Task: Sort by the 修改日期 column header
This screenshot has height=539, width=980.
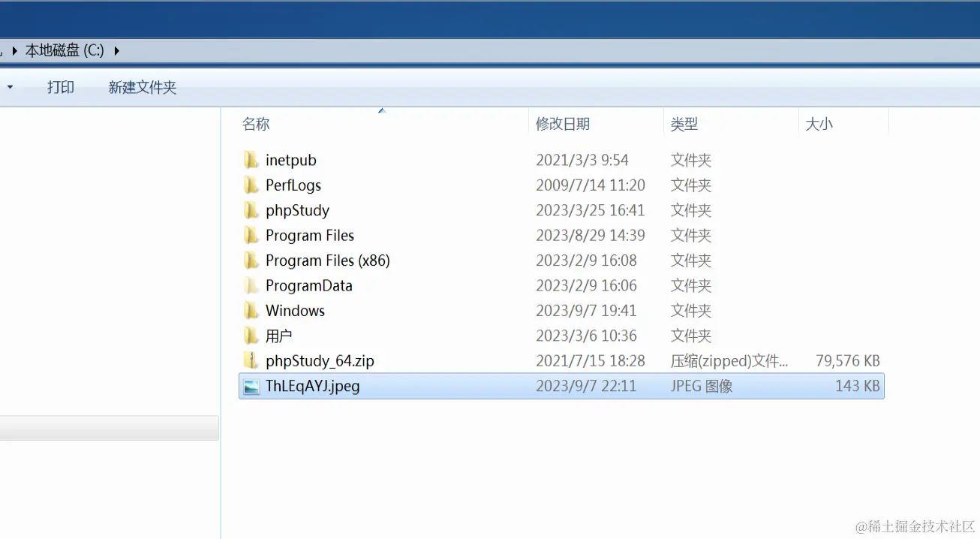Action: pos(563,124)
